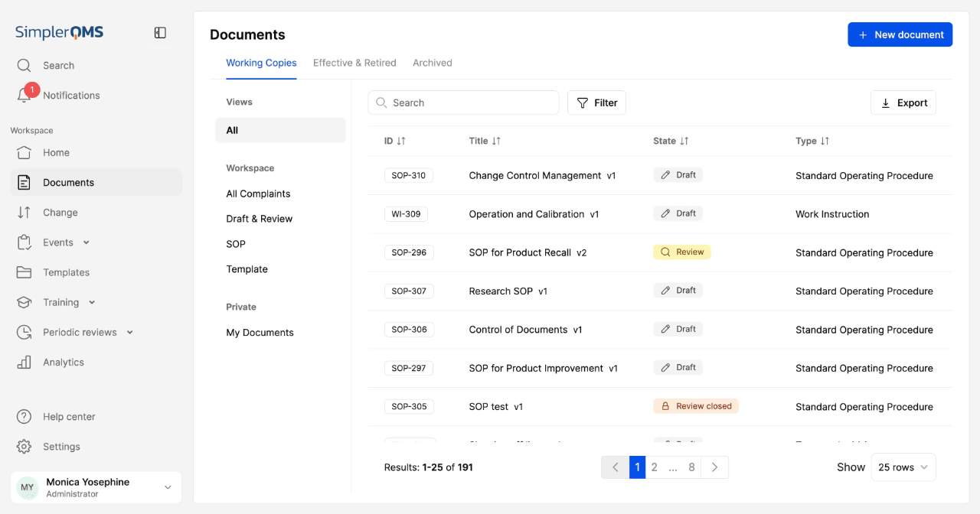Click the title Control of Documents v1

[525, 330]
